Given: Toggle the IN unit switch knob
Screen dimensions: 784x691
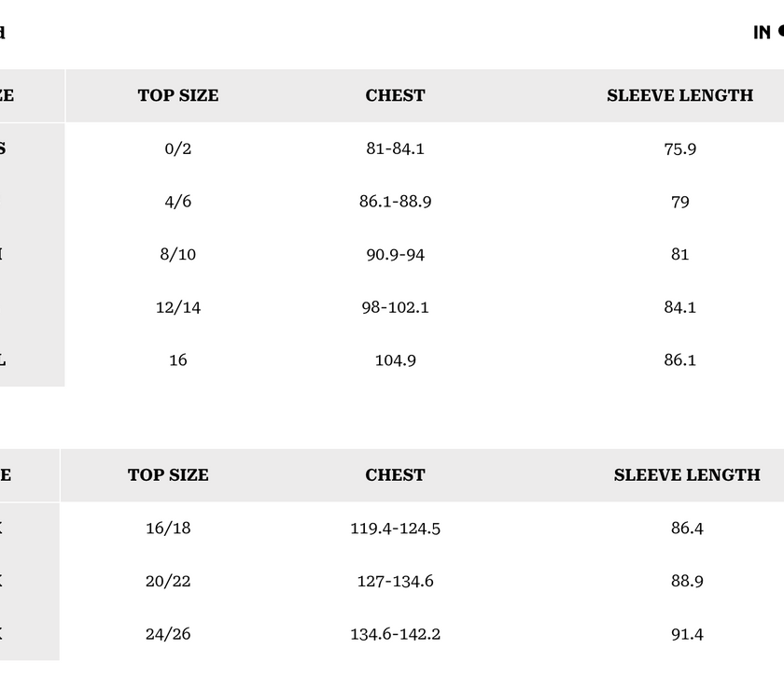Looking at the screenshot, I should coord(780,32).
